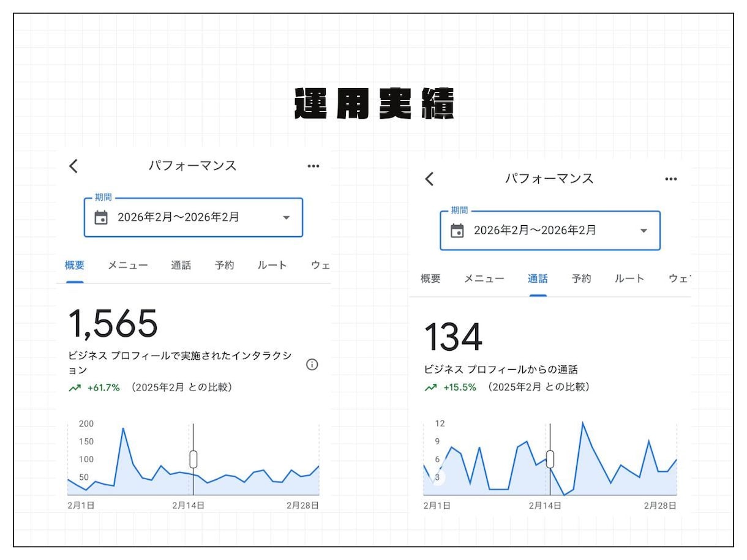Click パフォーマンス title in left panel
The image size is (747, 560).
[192, 166]
